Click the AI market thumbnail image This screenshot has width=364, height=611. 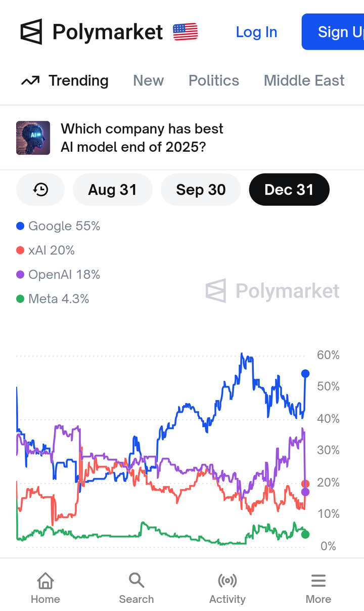pos(33,138)
